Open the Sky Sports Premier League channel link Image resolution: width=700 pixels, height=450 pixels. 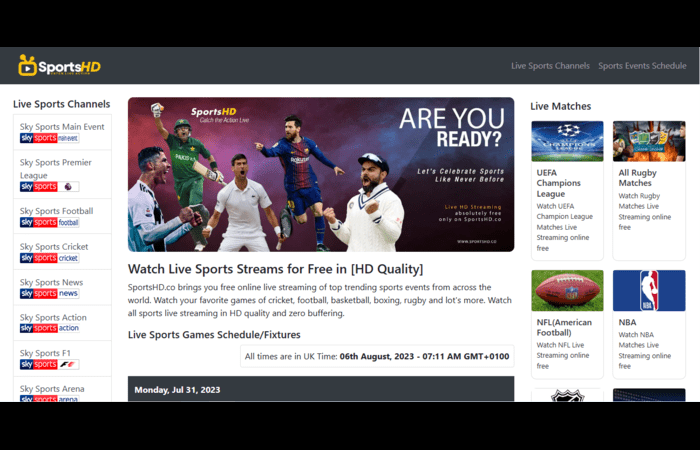55,169
